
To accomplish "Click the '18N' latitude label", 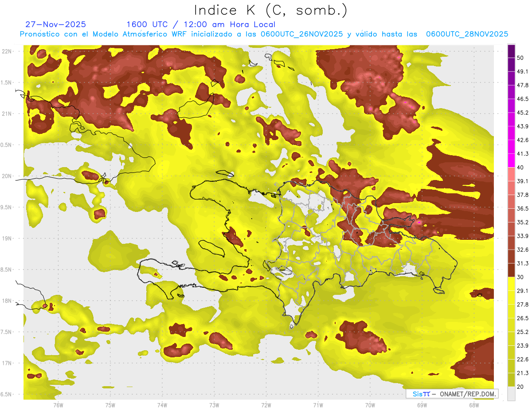I will [7, 301].
